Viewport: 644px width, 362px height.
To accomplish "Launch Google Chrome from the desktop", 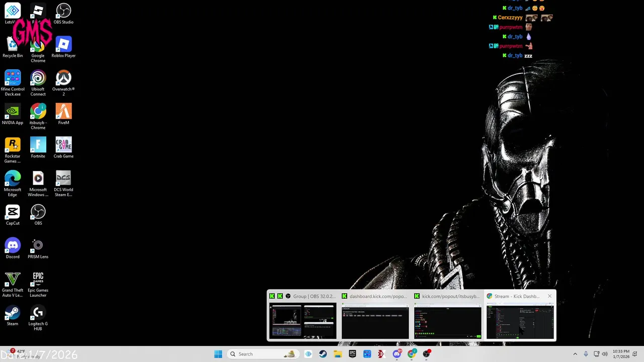I will pyautogui.click(x=38, y=50).
